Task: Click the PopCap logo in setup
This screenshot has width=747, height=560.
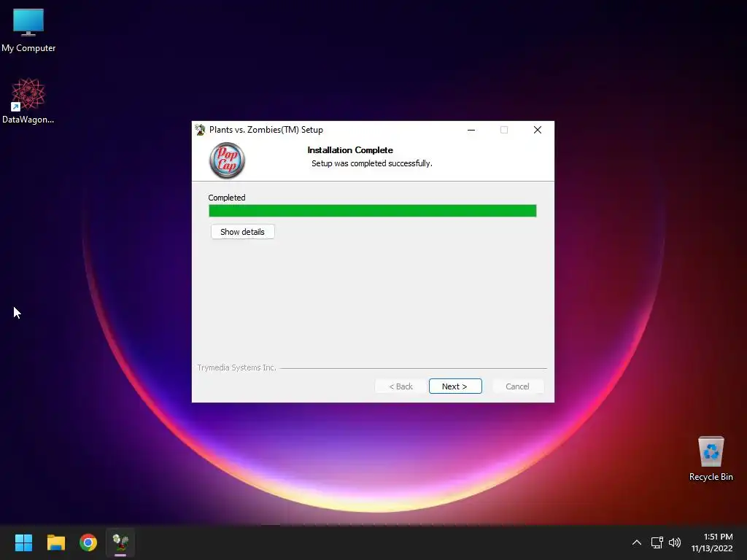Action: [x=228, y=160]
